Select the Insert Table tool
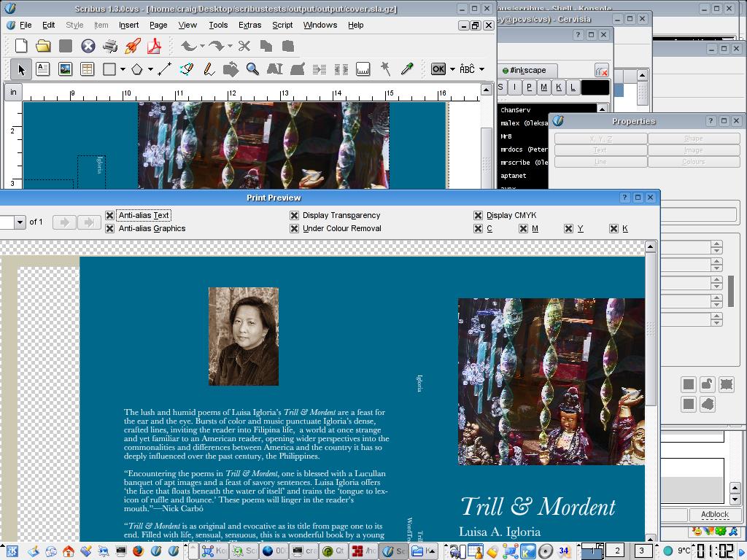747x560 pixels. click(x=87, y=69)
